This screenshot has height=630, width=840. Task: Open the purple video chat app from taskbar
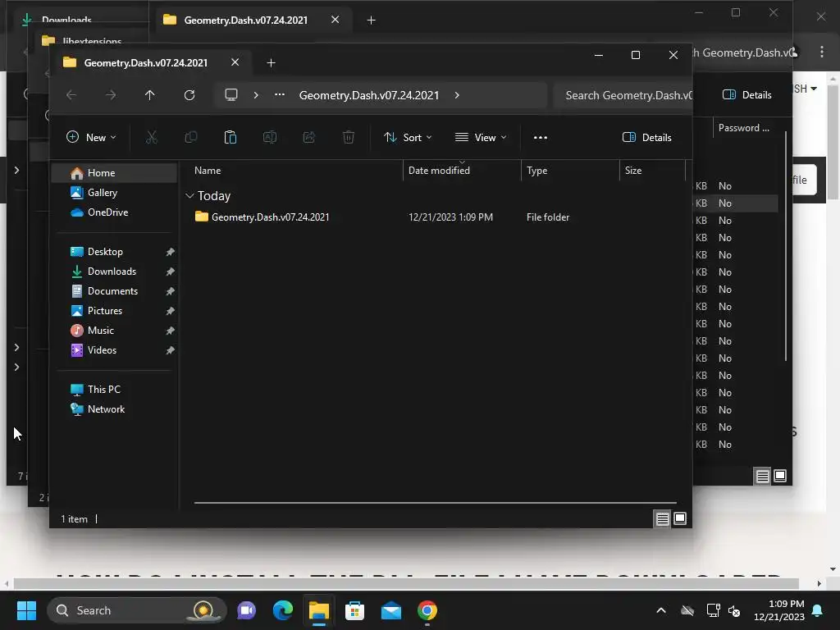[246, 610]
